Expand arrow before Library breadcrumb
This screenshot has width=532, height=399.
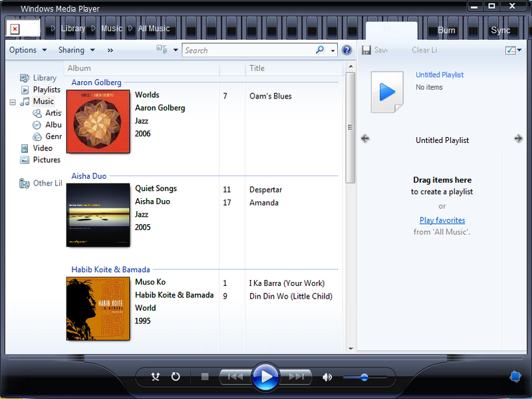point(53,29)
